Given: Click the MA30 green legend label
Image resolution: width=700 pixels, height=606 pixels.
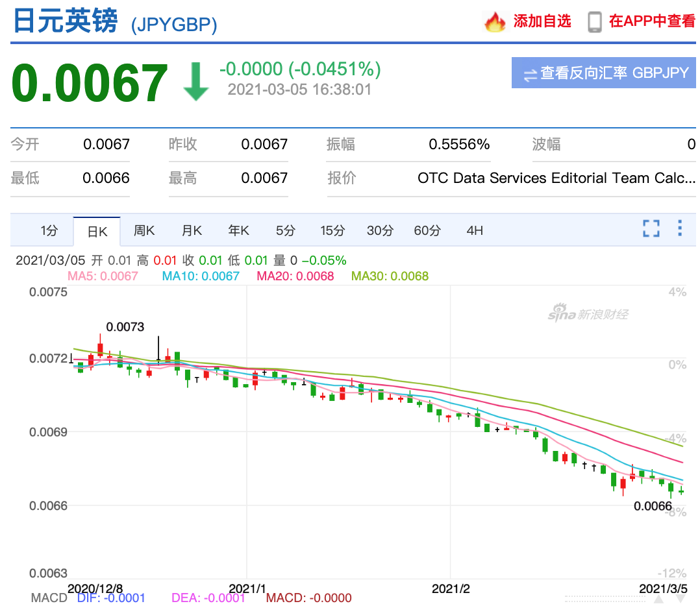Looking at the screenshot, I should 390,276.
